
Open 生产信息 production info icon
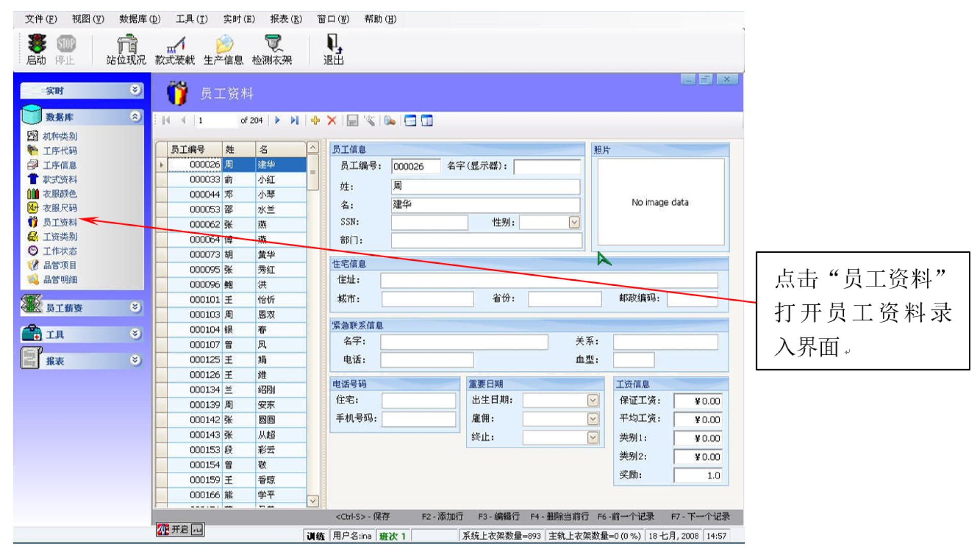(x=224, y=45)
